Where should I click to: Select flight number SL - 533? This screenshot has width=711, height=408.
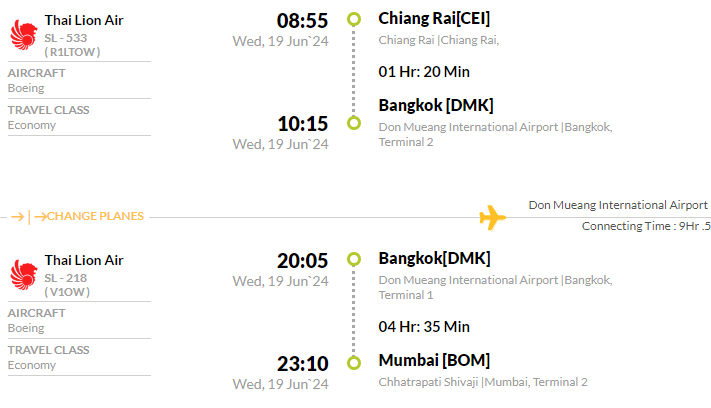click(x=66, y=38)
